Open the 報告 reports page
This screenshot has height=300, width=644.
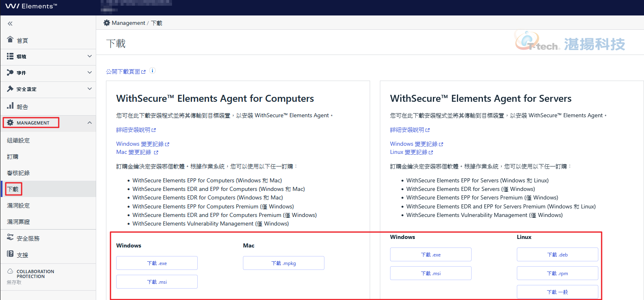[x=22, y=107]
